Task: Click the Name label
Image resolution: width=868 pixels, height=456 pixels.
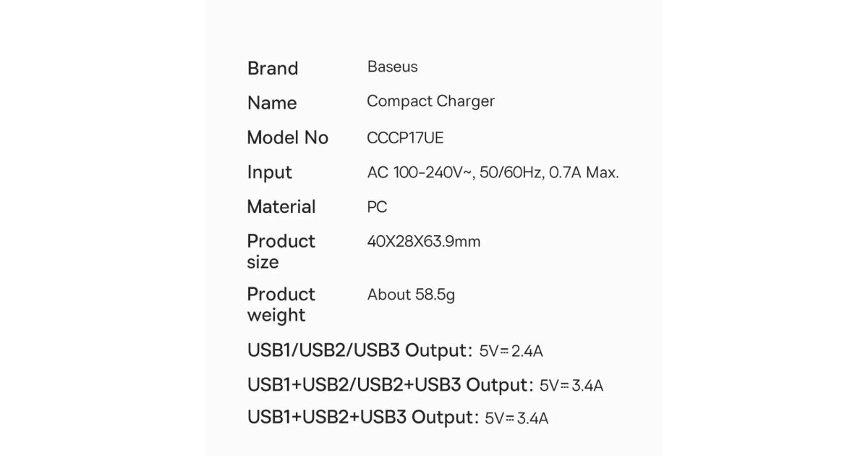Action: [272, 103]
